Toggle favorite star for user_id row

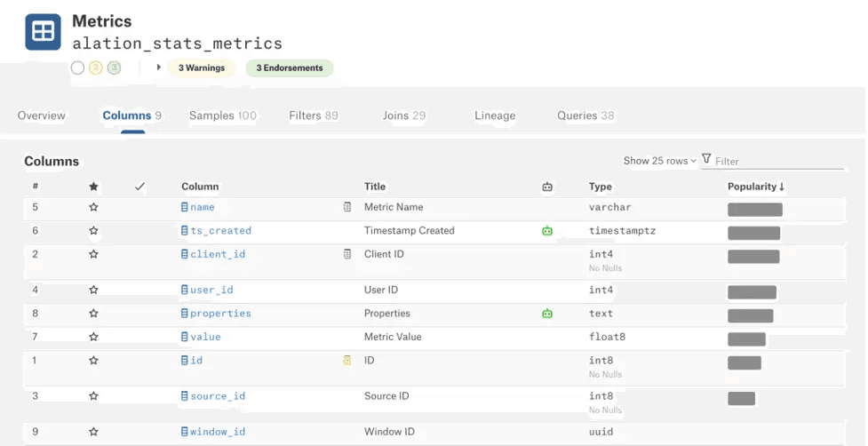tap(93, 290)
